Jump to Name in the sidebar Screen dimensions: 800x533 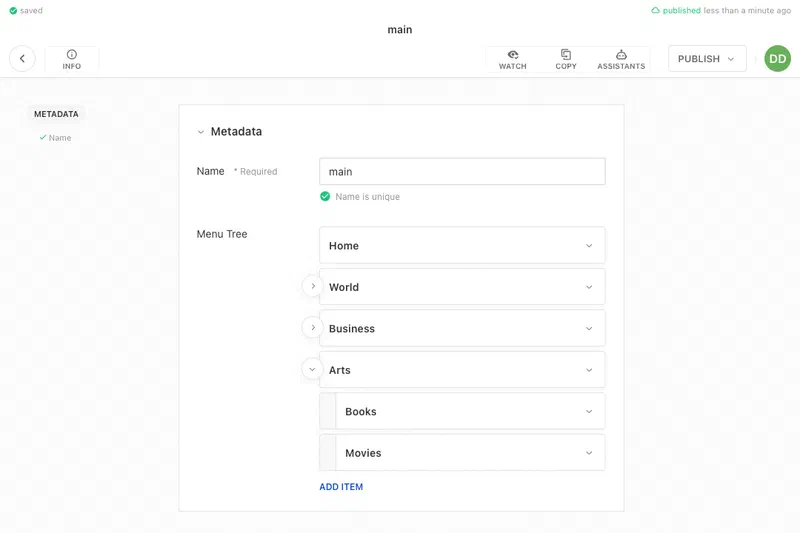[56, 138]
